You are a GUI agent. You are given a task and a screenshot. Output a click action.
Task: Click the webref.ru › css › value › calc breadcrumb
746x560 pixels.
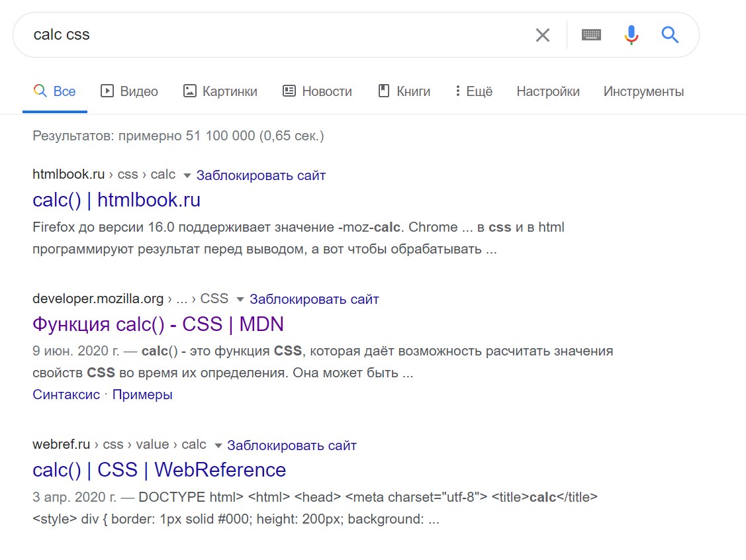tap(119, 444)
